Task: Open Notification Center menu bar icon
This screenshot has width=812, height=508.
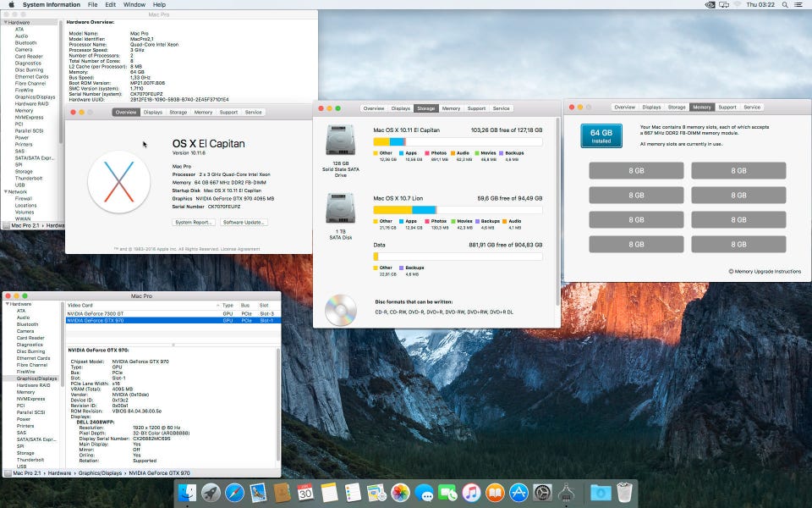Action: tap(799, 5)
